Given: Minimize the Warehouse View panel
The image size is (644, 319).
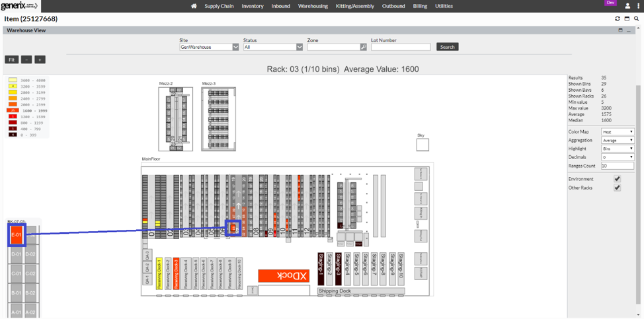Looking at the screenshot, I should tap(628, 30).
